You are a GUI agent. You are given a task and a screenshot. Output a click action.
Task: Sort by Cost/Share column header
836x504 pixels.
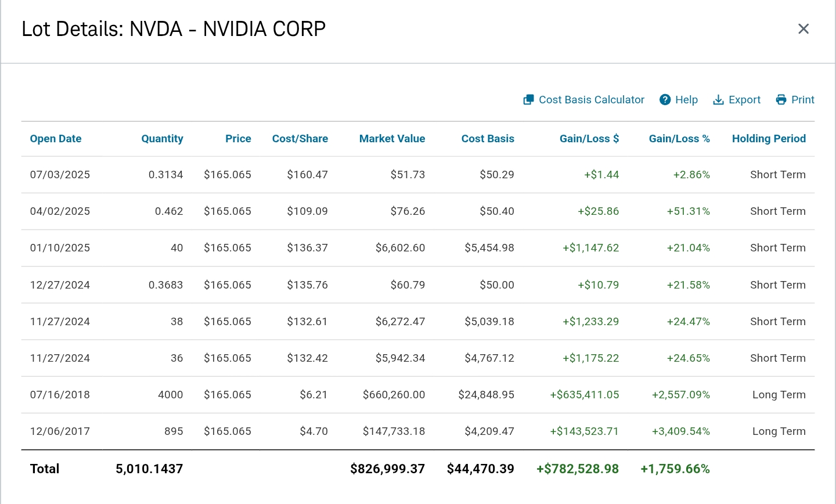(x=300, y=139)
